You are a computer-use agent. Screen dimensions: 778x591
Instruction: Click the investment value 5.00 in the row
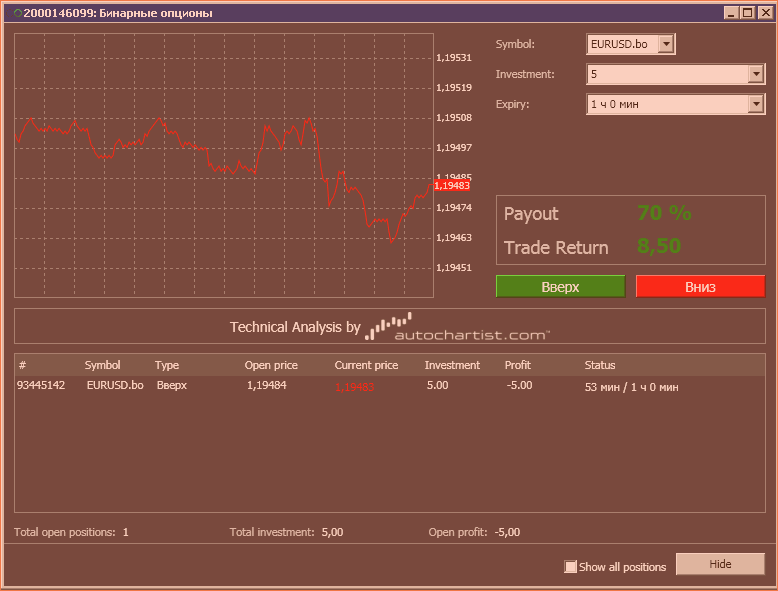click(x=437, y=386)
